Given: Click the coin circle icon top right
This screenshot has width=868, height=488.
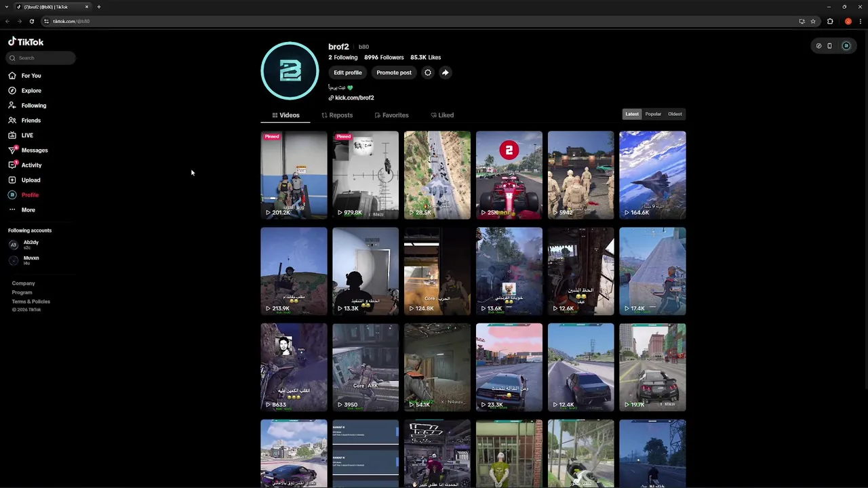Looking at the screenshot, I should click(x=818, y=46).
